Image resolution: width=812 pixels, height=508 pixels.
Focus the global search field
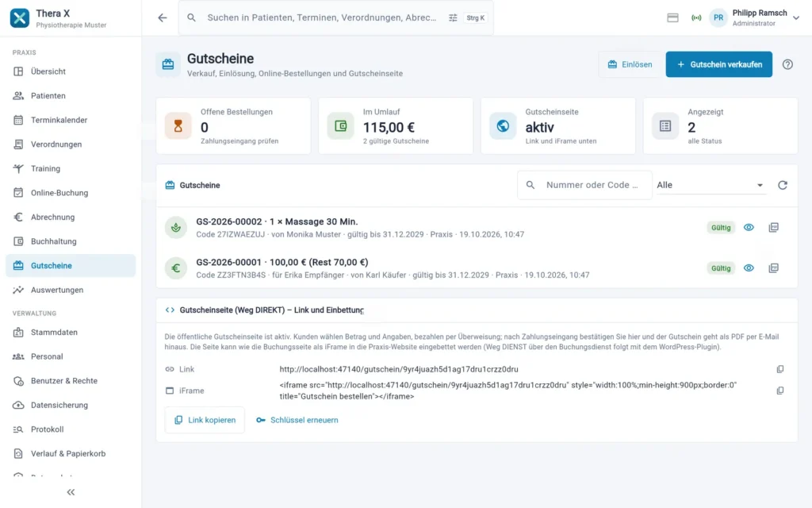(322, 17)
